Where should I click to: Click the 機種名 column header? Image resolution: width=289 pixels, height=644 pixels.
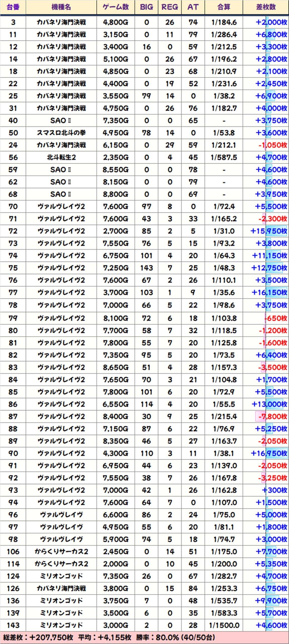pyautogui.click(x=61, y=7)
